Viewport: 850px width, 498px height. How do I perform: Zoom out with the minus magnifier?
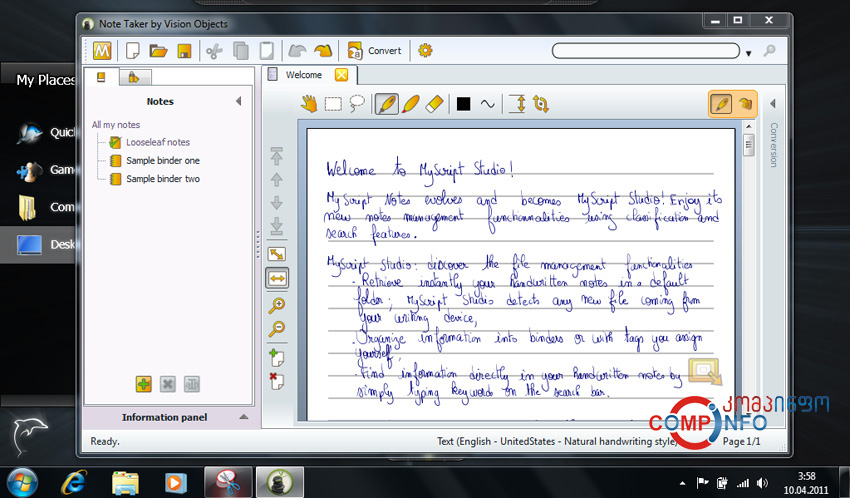click(x=276, y=328)
